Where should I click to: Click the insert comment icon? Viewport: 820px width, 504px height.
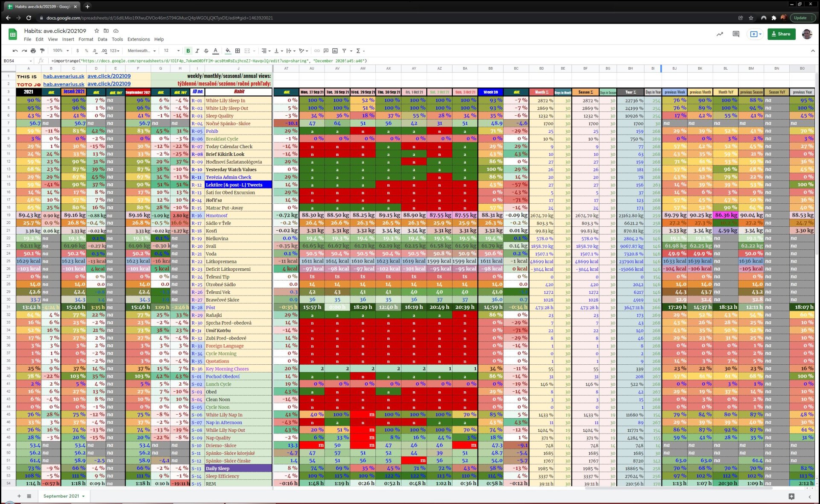click(x=326, y=51)
